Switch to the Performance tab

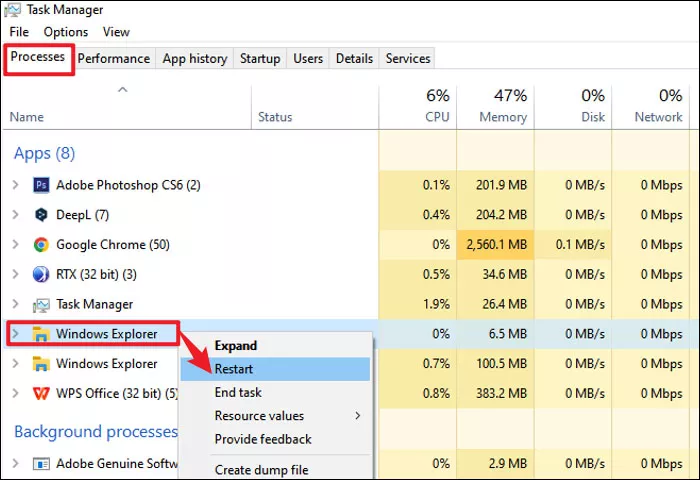(x=114, y=58)
